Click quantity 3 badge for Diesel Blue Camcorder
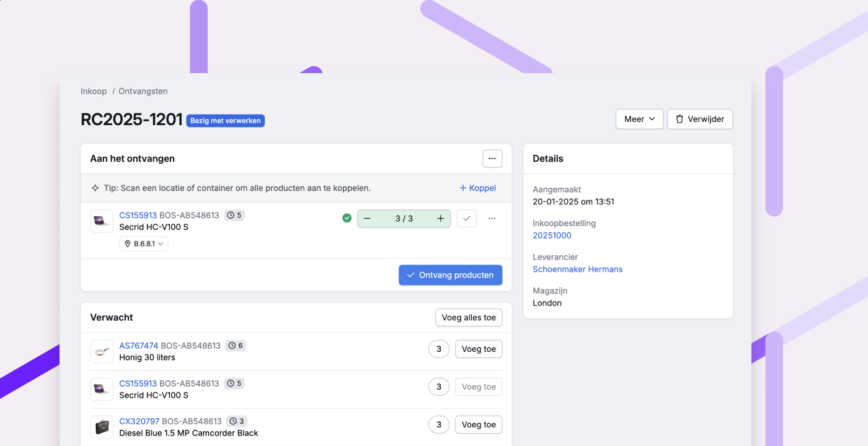The width and height of the screenshot is (868, 446). point(439,425)
